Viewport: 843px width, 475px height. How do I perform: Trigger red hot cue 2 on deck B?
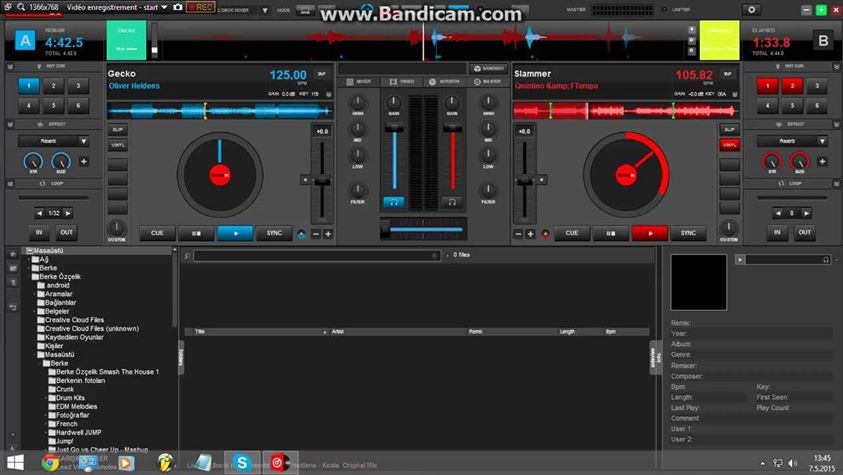[792, 85]
